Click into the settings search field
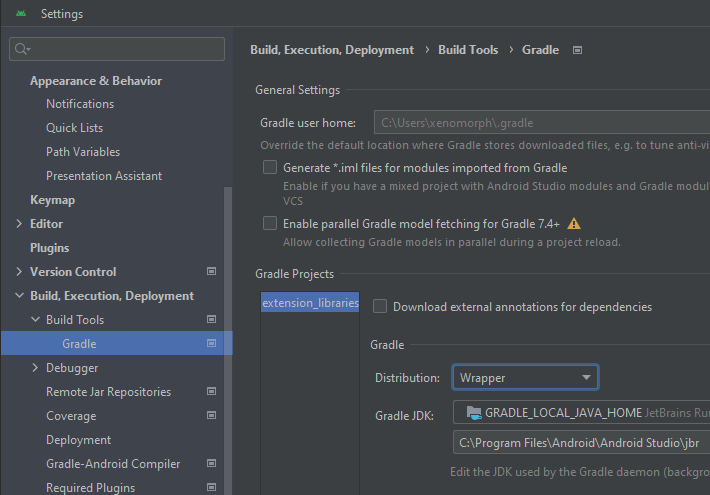The image size is (710, 495). [x=117, y=49]
